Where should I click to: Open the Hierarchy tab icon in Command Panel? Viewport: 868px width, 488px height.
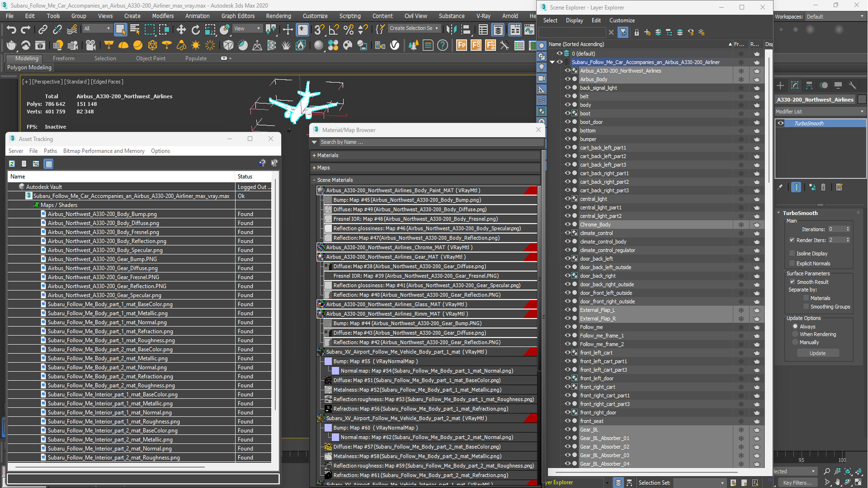click(x=809, y=85)
